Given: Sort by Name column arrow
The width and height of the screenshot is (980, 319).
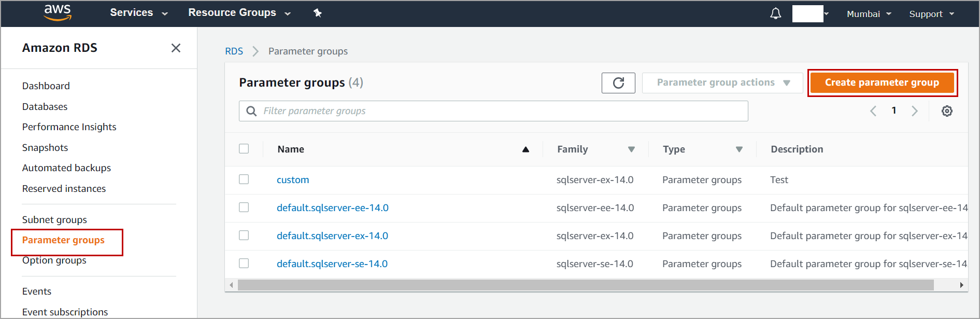Looking at the screenshot, I should tap(525, 149).
